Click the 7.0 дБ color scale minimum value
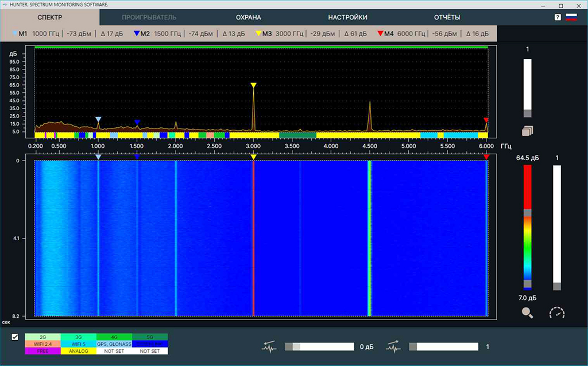The height and width of the screenshot is (366, 588). (527, 298)
